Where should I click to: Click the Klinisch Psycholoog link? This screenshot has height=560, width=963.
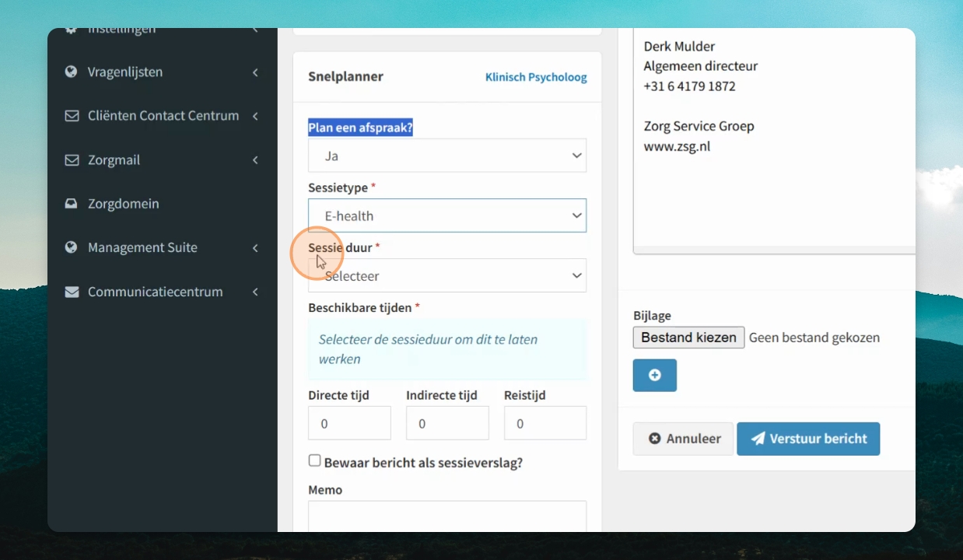pyautogui.click(x=536, y=77)
